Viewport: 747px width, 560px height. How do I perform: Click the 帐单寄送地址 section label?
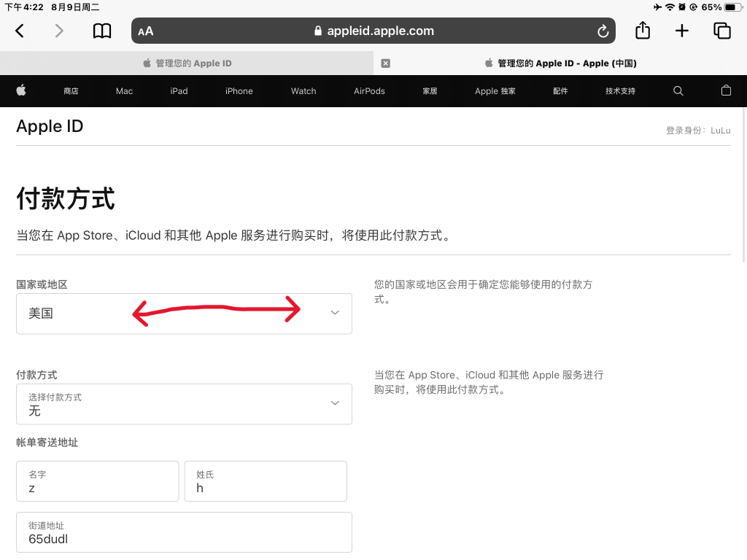47,443
